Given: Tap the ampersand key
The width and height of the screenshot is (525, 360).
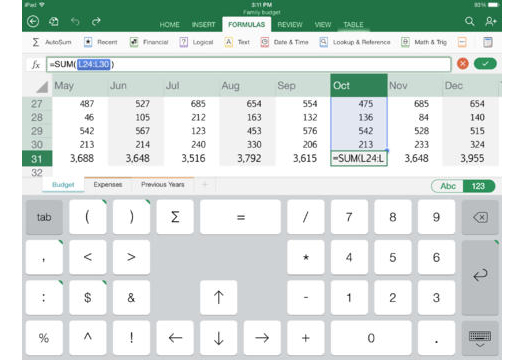Looking at the screenshot, I should click(131, 298).
